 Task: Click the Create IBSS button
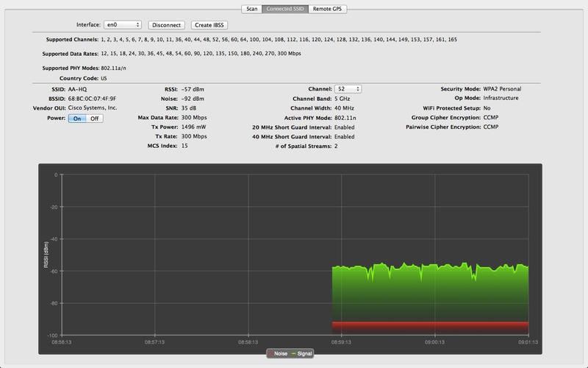[x=209, y=25]
